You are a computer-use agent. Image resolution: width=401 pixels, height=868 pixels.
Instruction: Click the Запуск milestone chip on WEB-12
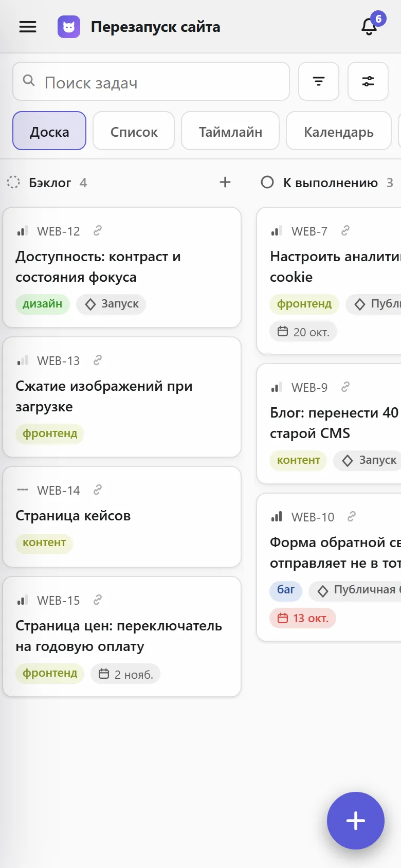coord(112,304)
